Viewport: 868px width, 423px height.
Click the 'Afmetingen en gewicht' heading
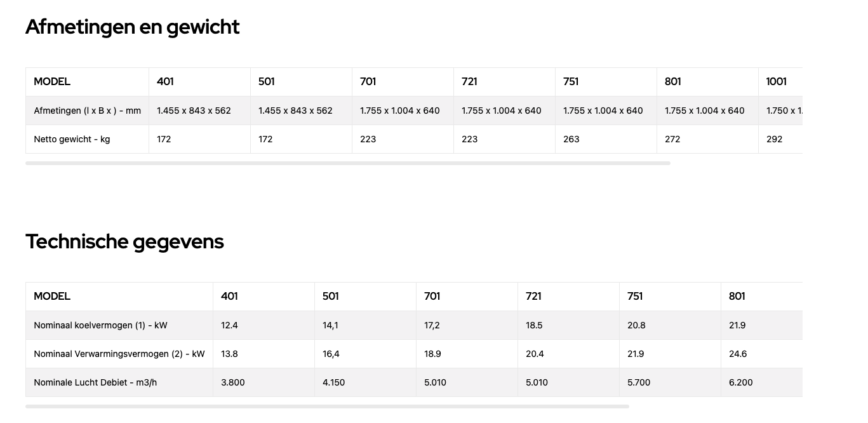(132, 27)
